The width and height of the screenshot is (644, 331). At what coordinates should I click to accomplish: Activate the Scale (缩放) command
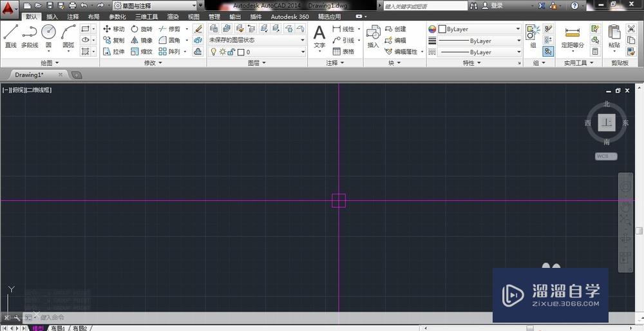pos(142,52)
